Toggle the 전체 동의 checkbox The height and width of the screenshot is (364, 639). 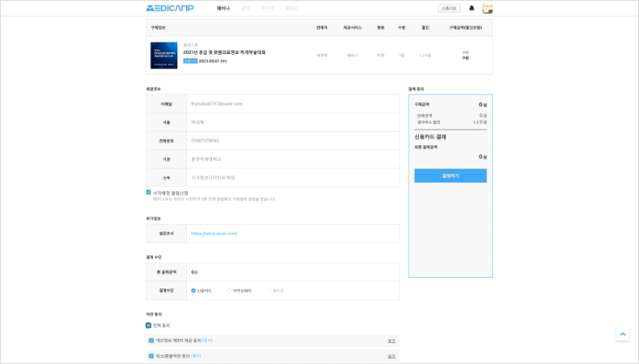149,325
